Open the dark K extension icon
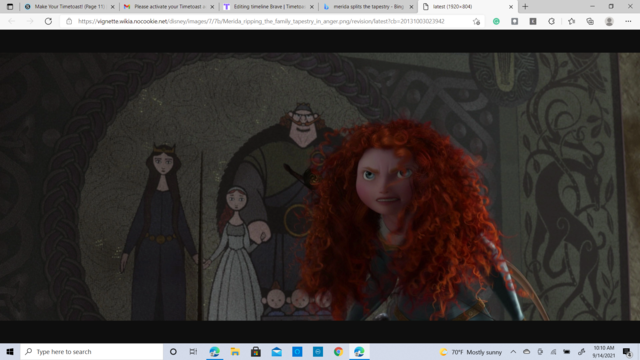640x360 pixels. (533, 21)
